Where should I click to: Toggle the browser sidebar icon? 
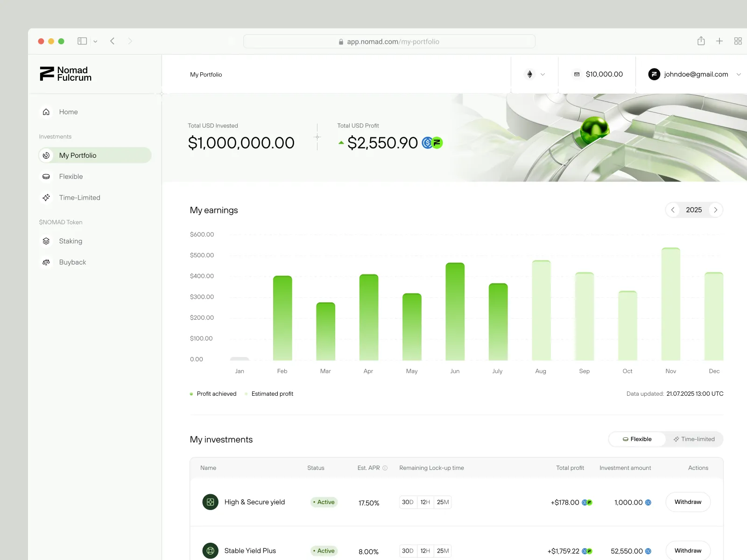tap(82, 41)
